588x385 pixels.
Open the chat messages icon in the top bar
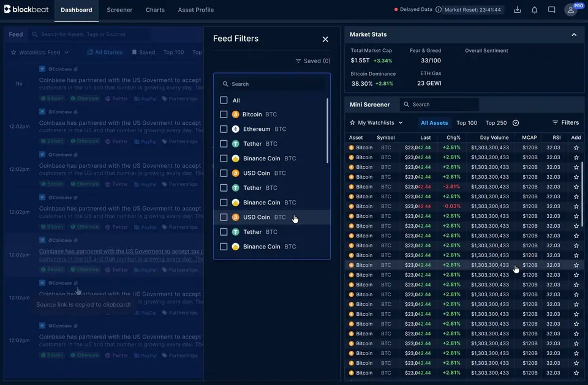(x=552, y=10)
